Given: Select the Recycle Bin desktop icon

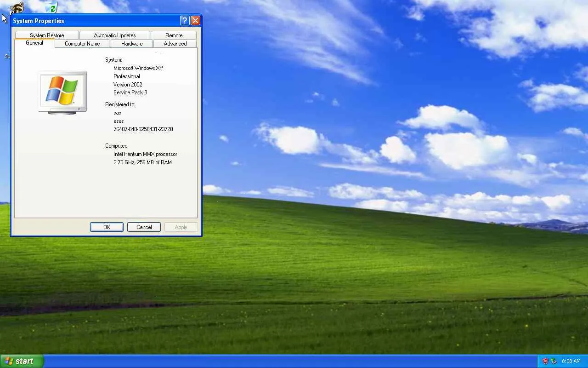Looking at the screenshot, I should [51, 7].
